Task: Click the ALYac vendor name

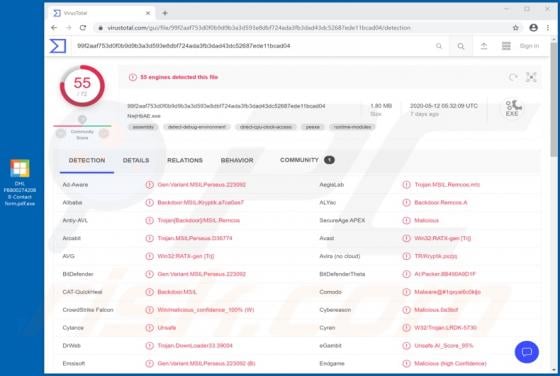Action: point(328,202)
